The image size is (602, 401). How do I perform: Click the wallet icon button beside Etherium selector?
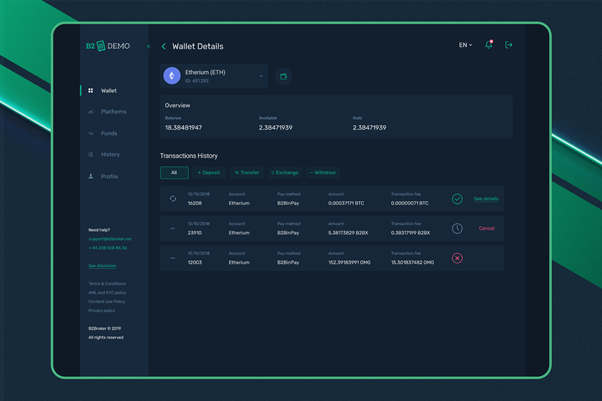283,76
